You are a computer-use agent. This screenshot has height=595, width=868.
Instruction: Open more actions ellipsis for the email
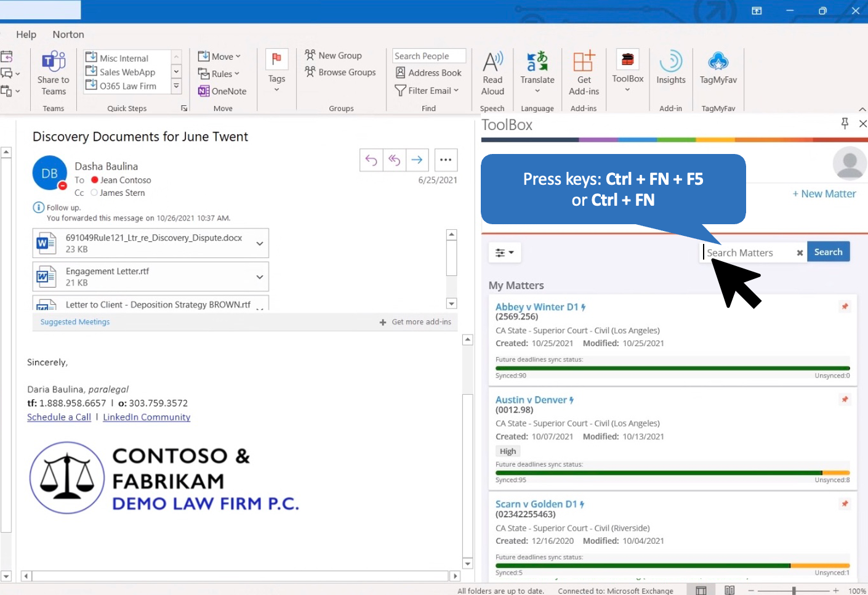click(x=446, y=160)
